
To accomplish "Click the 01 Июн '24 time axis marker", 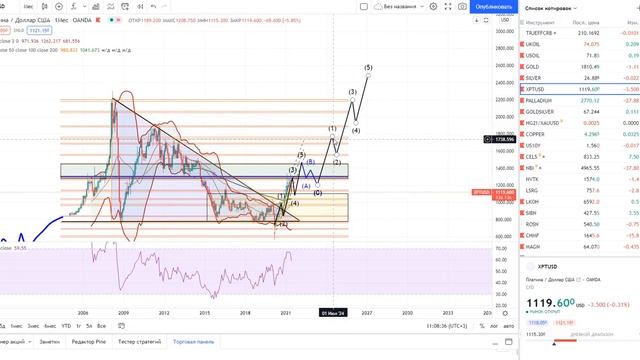I will click(333, 313).
